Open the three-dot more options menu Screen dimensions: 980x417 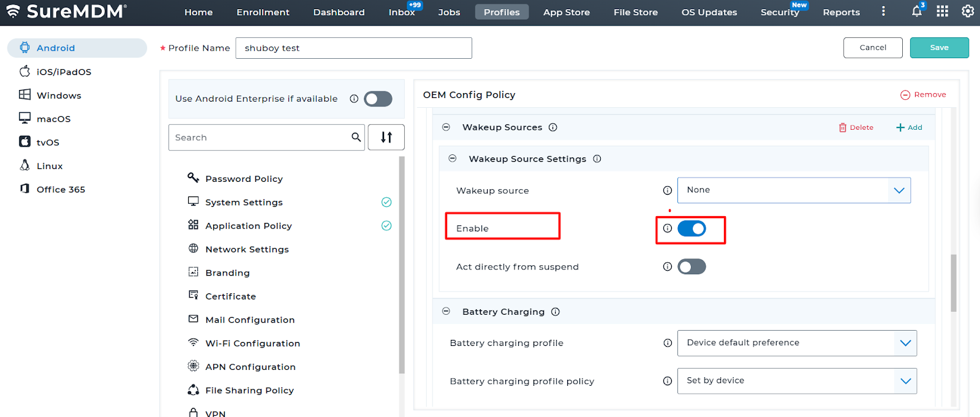(883, 12)
